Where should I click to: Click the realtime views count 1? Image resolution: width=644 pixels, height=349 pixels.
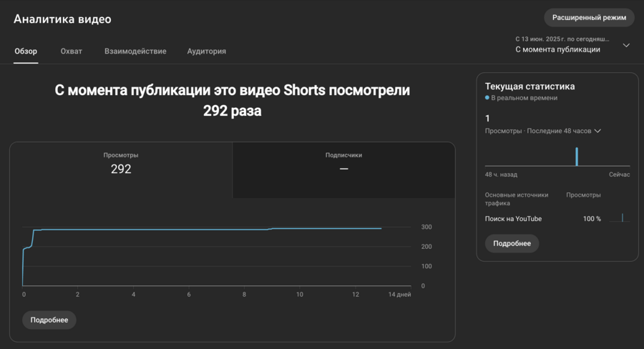[487, 119]
